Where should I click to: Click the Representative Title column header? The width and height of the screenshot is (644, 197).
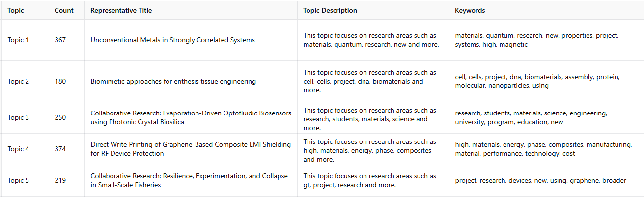coord(121,10)
